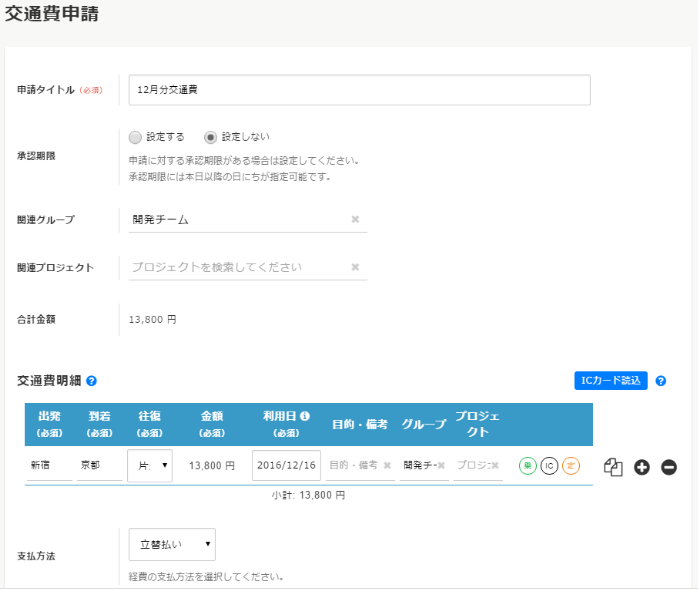Click the ICカード読込 button

(611, 381)
